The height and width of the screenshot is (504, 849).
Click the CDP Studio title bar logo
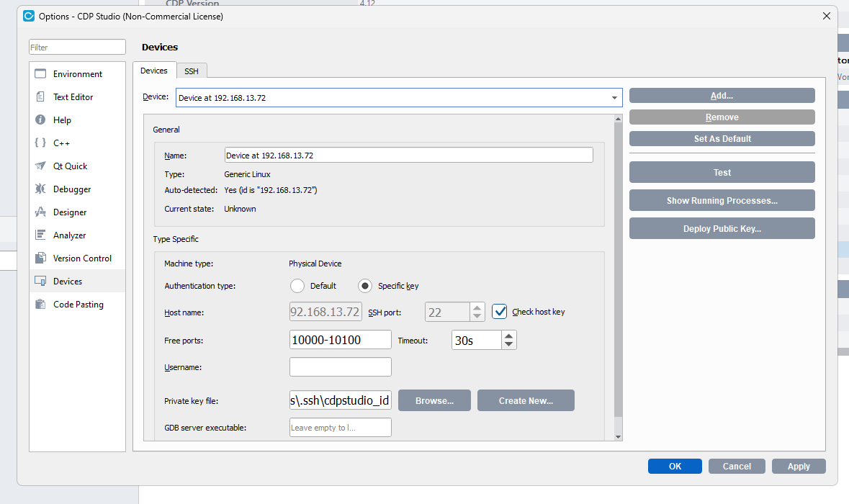click(29, 17)
